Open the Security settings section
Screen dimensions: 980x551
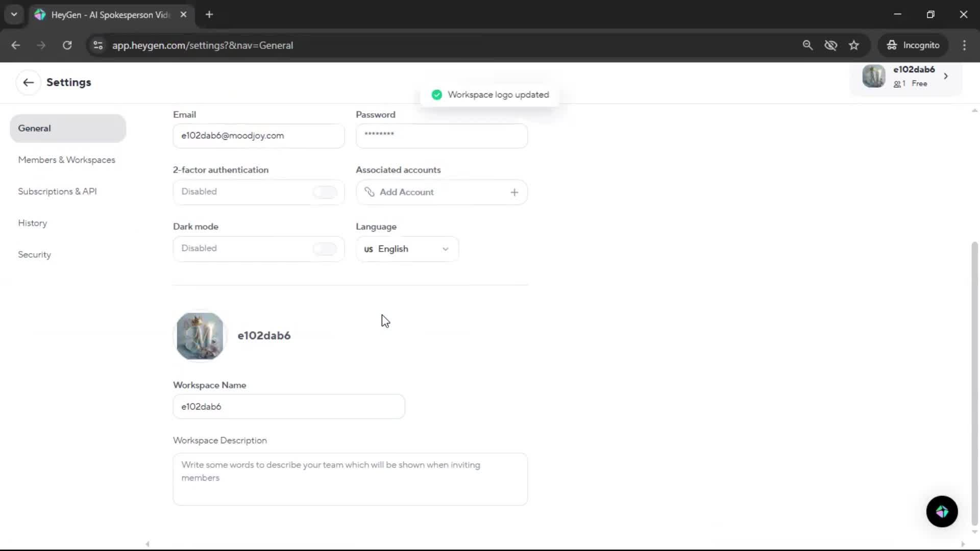pyautogui.click(x=34, y=255)
